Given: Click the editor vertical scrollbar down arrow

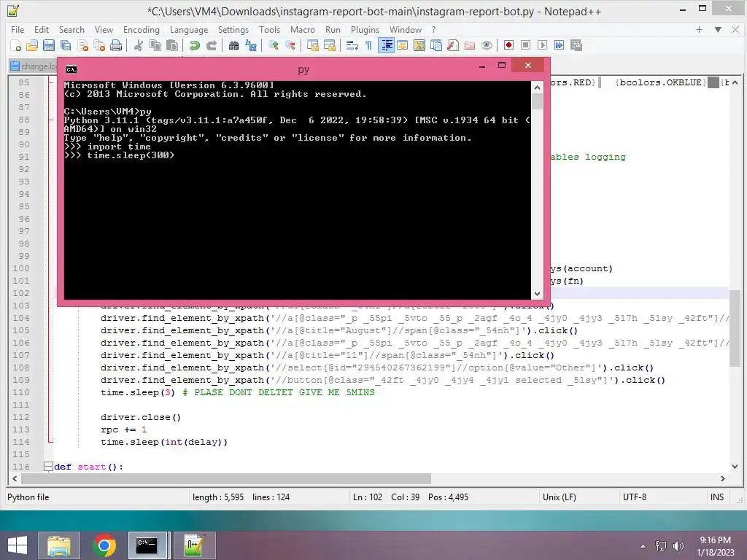Looking at the screenshot, I should (735, 467).
